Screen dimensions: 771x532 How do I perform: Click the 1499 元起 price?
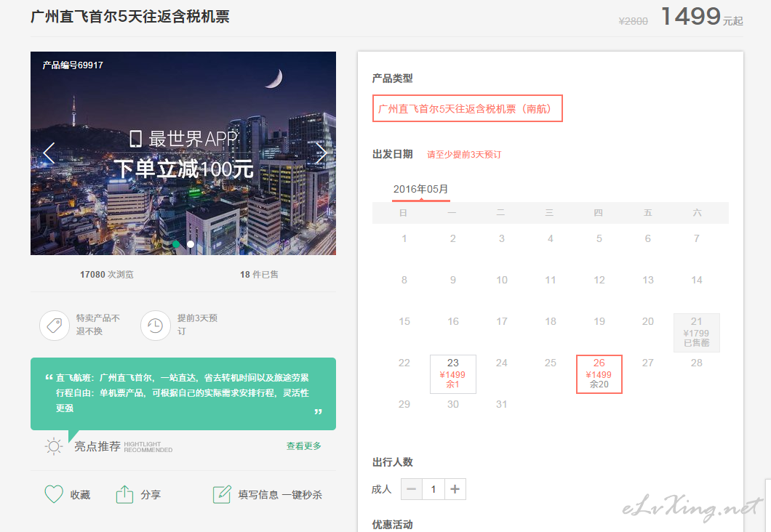702,16
